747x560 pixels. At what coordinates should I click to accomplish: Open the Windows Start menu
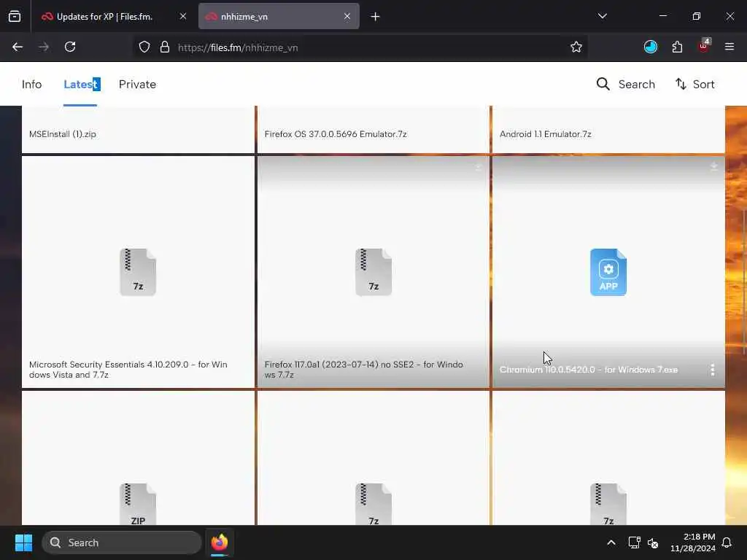click(x=23, y=542)
